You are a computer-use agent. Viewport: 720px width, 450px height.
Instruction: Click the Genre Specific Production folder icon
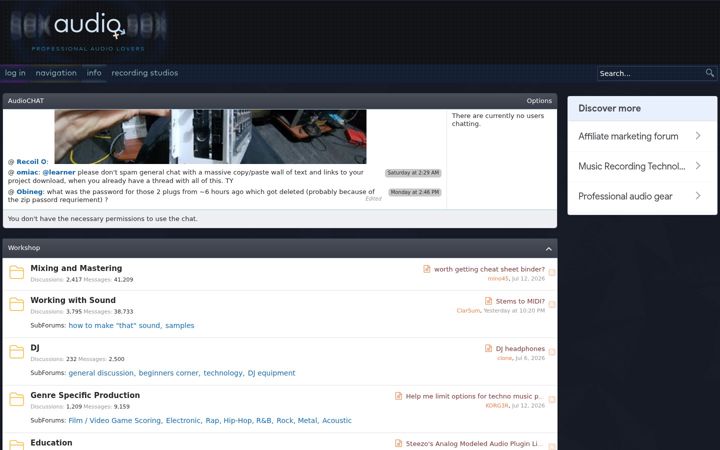(17, 399)
